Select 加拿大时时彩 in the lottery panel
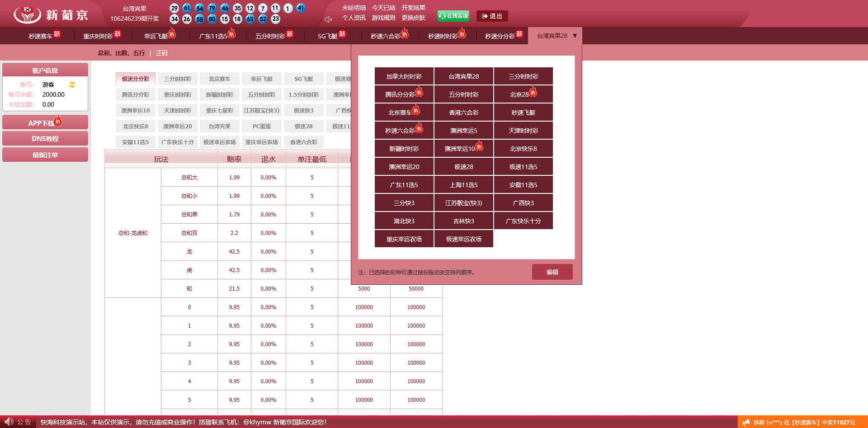This screenshot has width=868, height=428. [x=404, y=76]
